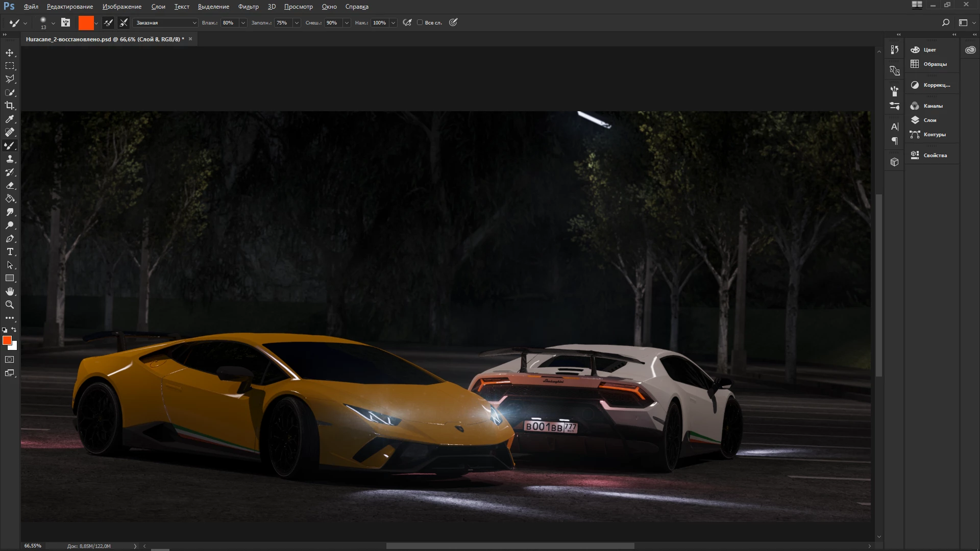Select the Crop tool

[10, 106]
